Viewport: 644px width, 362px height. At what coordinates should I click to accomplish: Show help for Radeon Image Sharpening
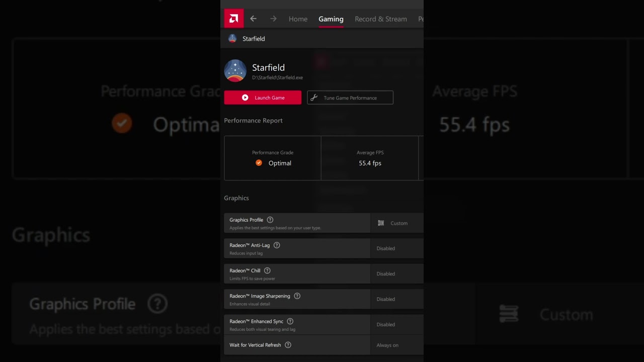tap(297, 296)
